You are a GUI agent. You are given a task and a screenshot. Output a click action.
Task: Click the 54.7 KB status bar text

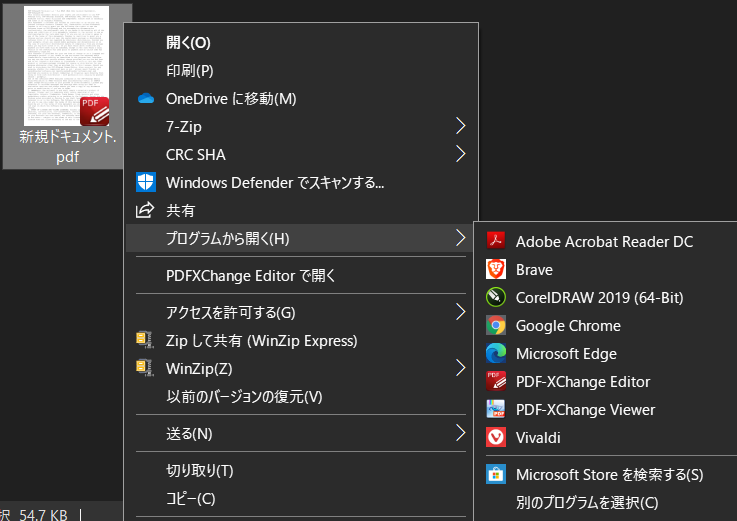[x=43, y=514]
